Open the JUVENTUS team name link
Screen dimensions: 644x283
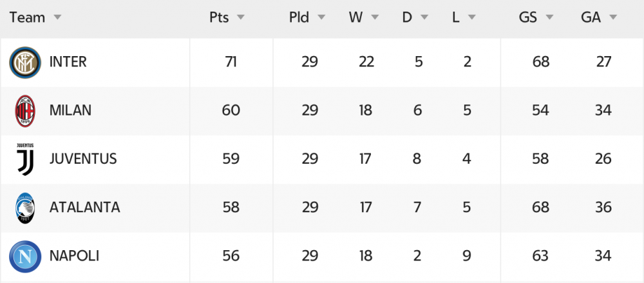click(83, 159)
